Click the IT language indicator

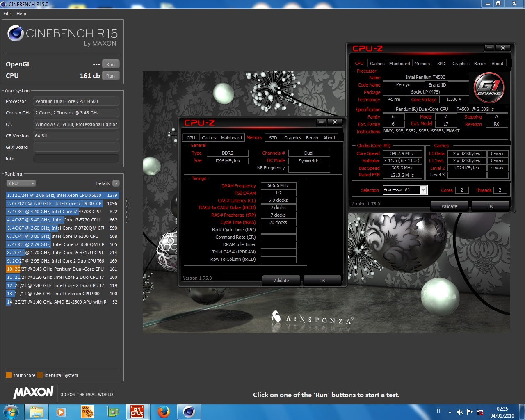[x=439, y=411]
